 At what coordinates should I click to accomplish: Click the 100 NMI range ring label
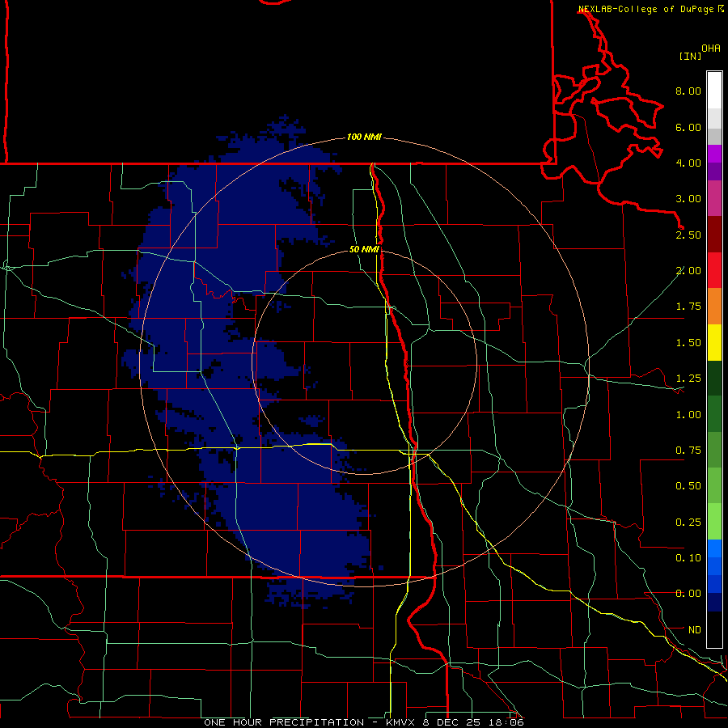point(364,137)
